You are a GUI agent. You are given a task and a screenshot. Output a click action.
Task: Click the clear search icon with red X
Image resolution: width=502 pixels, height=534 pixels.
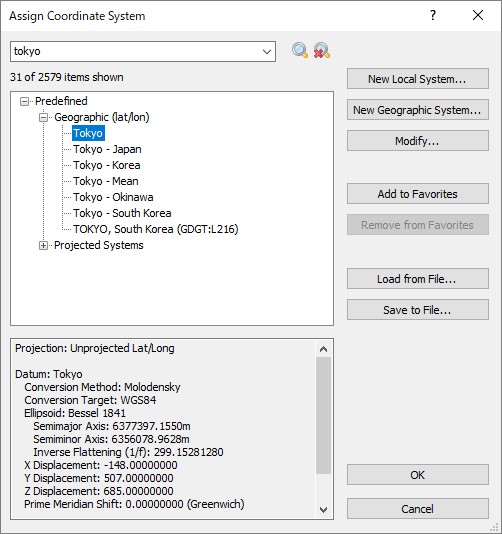tap(321, 50)
